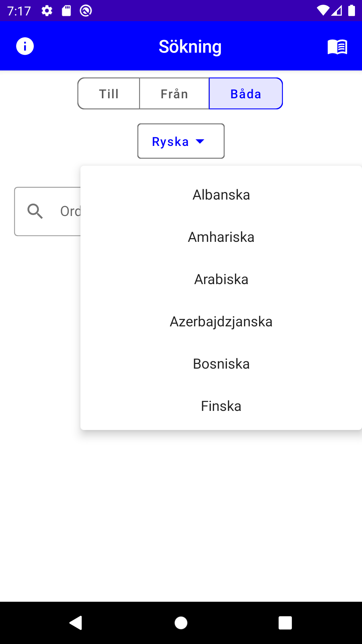Tap the settings gear in status bar

tap(47, 11)
